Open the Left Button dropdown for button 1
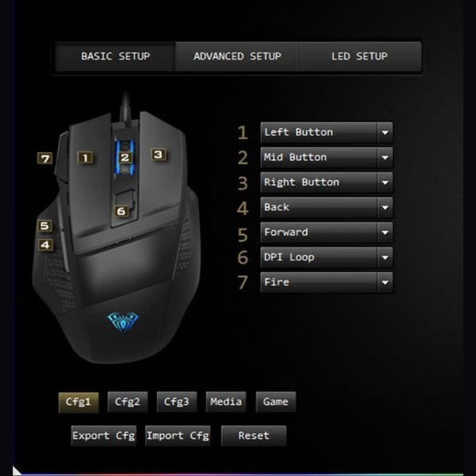 tap(326, 132)
